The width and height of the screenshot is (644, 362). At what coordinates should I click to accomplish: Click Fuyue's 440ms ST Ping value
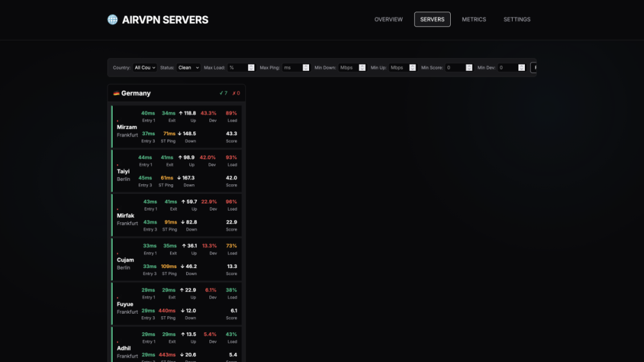[x=167, y=311]
